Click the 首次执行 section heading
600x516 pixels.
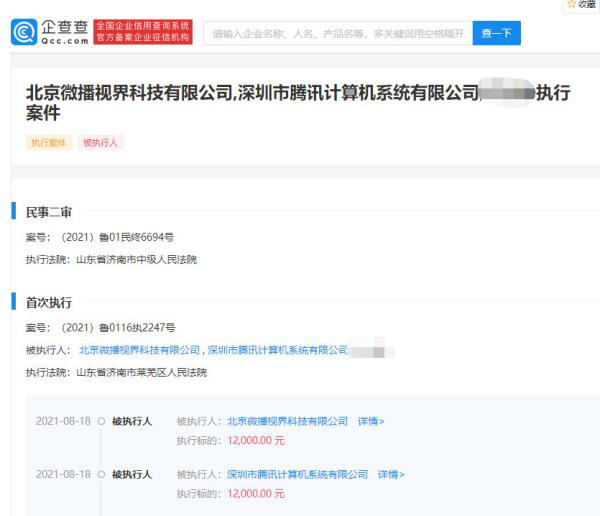(49, 302)
